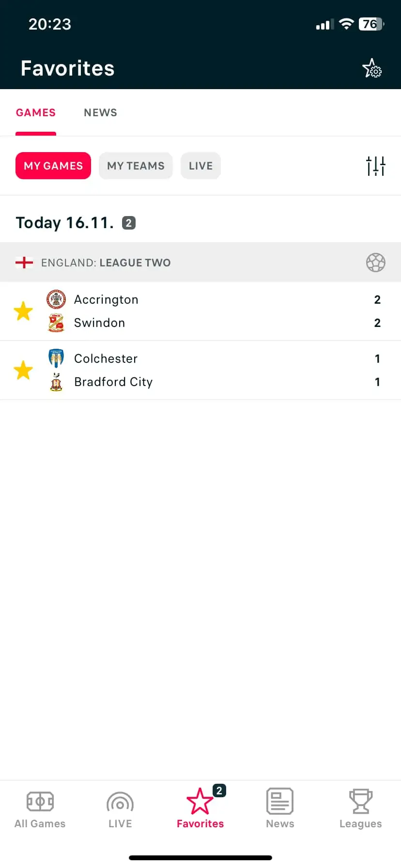Open favorites settings star-gear icon
Image resolution: width=401 pixels, height=868 pixels.
[372, 68]
